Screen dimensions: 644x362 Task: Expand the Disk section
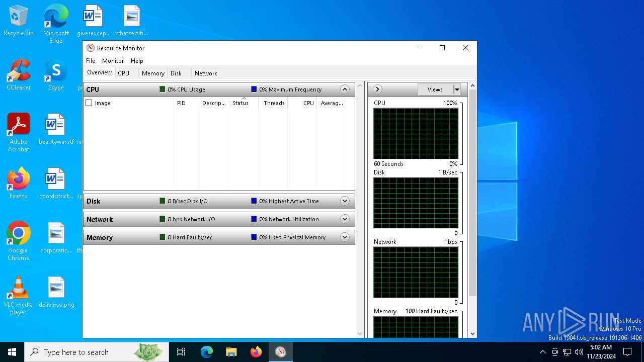coord(345,201)
